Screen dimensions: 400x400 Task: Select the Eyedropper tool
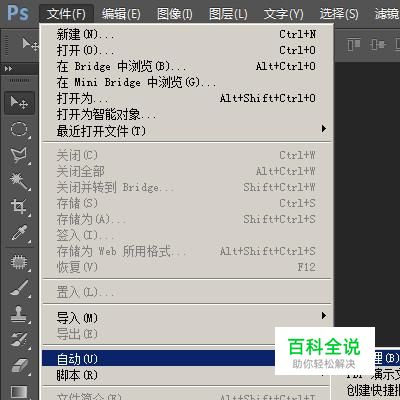[x=19, y=233]
